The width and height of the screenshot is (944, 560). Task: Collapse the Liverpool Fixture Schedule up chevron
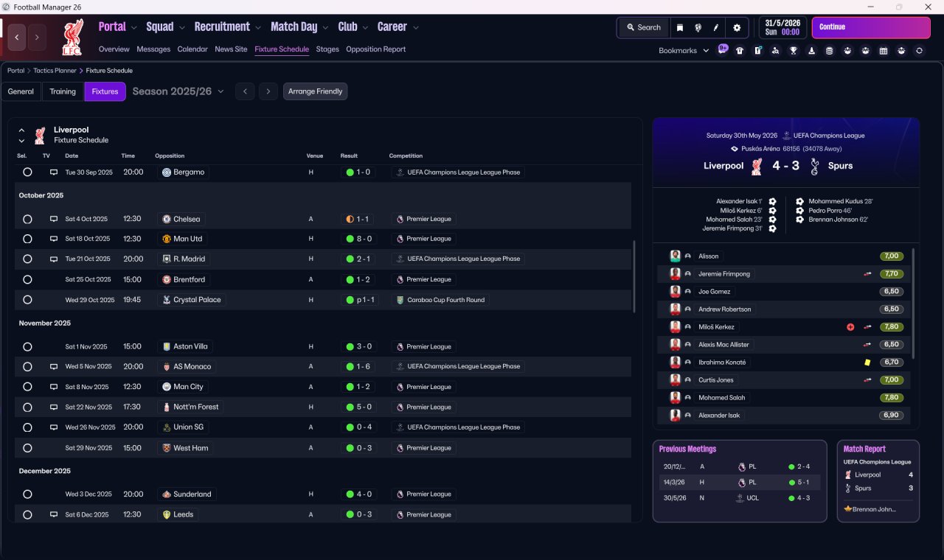(21, 130)
